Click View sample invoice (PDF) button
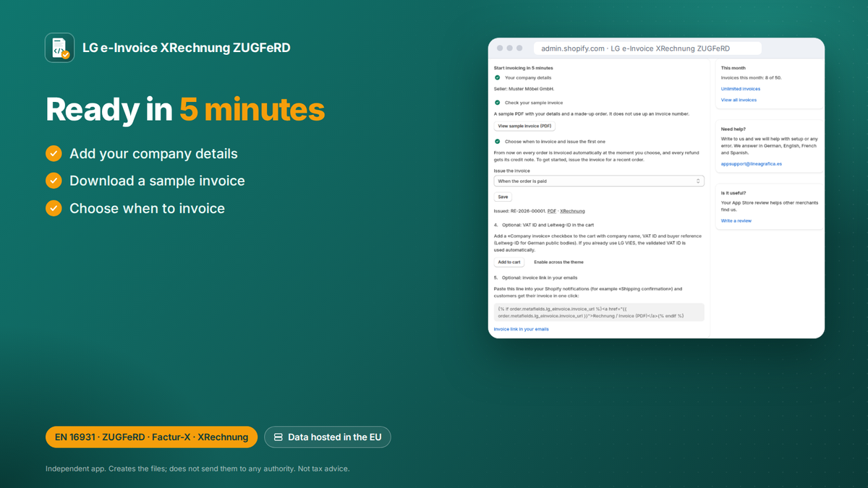 524,126
